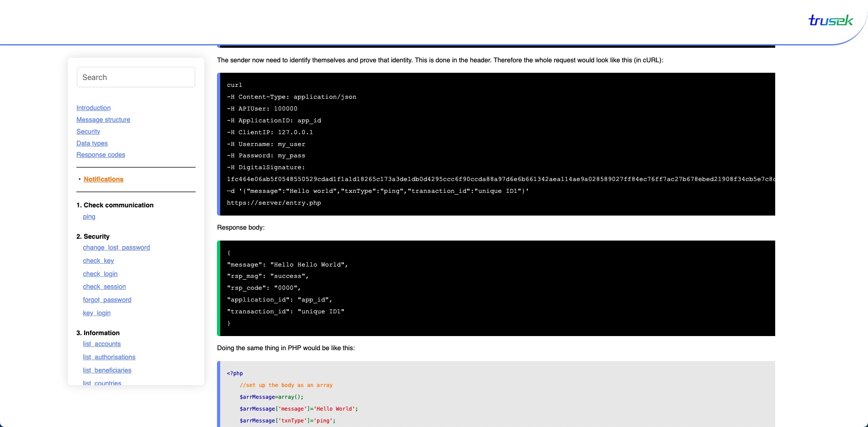Click the 'Response body:' label
This screenshot has width=868, height=427.
click(x=241, y=227)
